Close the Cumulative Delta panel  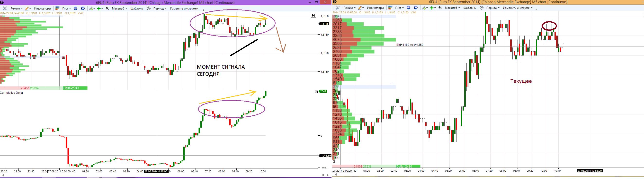tap(316, 92)
